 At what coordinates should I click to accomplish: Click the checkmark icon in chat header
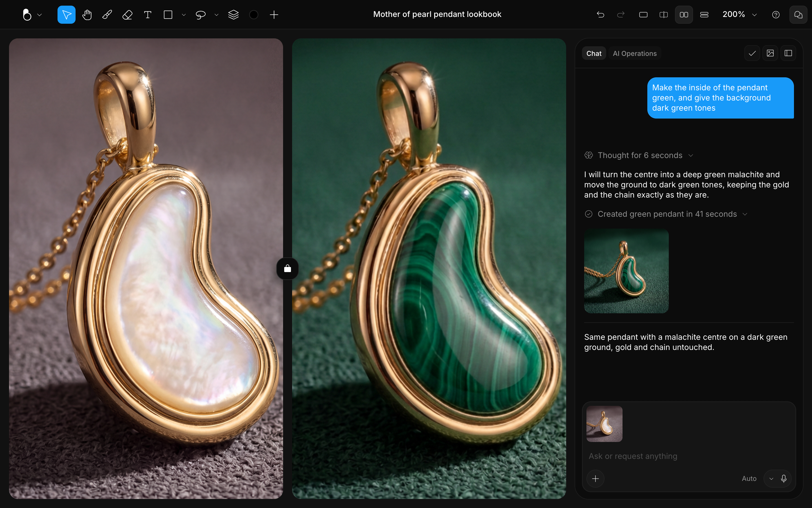pyautogui.click(x=752, y=53)
